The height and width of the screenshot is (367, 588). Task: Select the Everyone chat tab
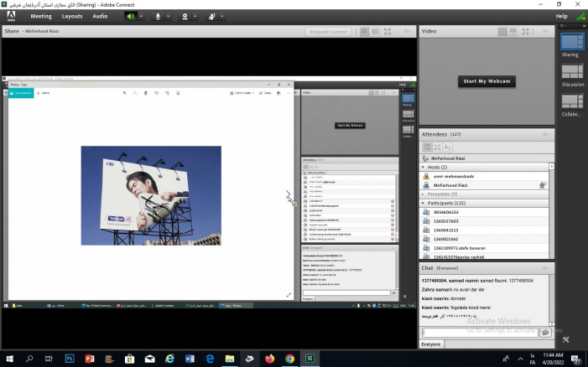pyautogui.click(x=431, y=344)
